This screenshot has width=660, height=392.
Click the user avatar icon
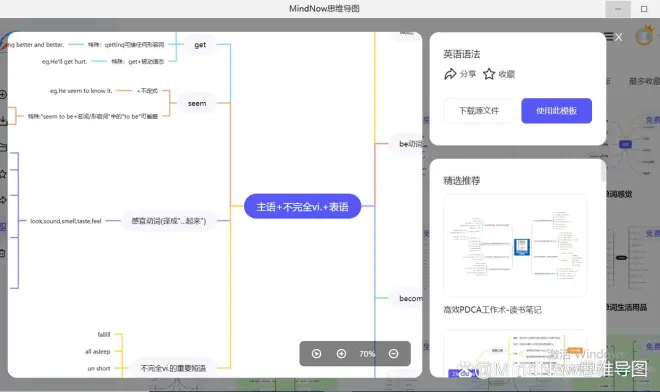tap(644, 36)
